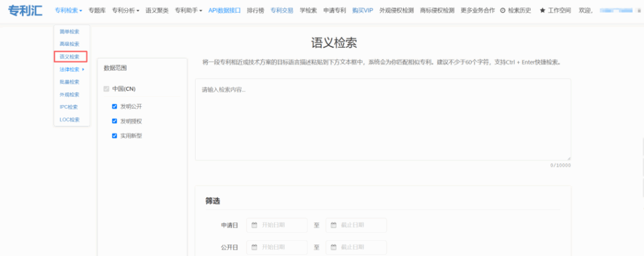Open the 专利分析 dropdown menu
This screenshot has width=644, height=256.
(126, 11)
